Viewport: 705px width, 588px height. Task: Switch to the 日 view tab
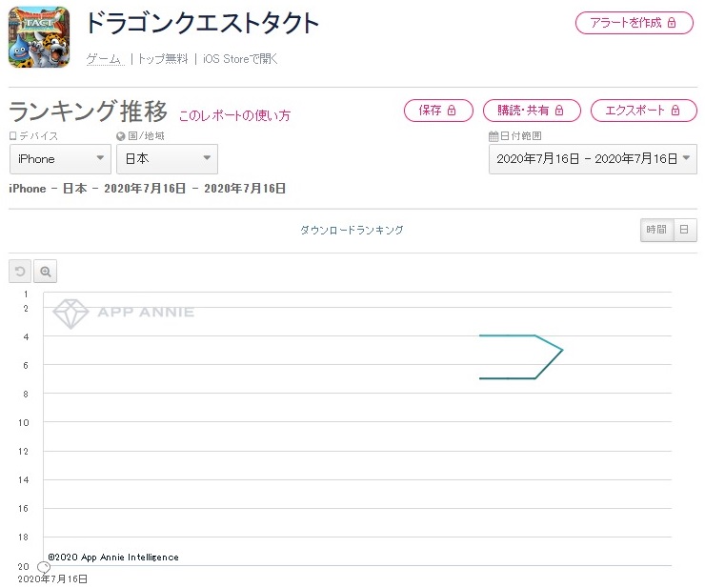pos(685,230)
